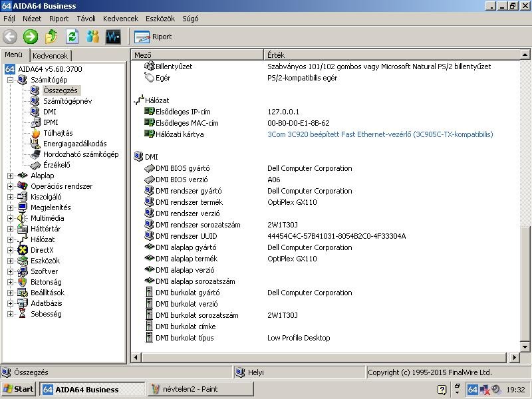Open the user management people icon

pos(92,37)
